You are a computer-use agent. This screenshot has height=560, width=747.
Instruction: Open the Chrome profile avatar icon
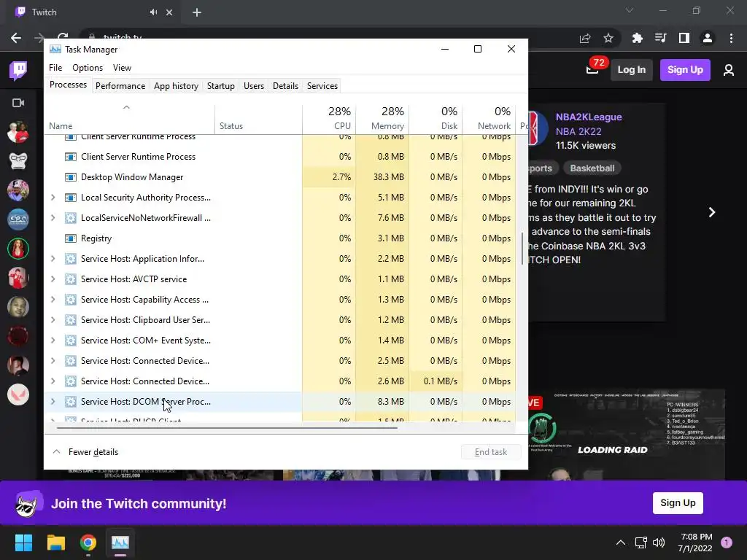click(x=708, y=38)
